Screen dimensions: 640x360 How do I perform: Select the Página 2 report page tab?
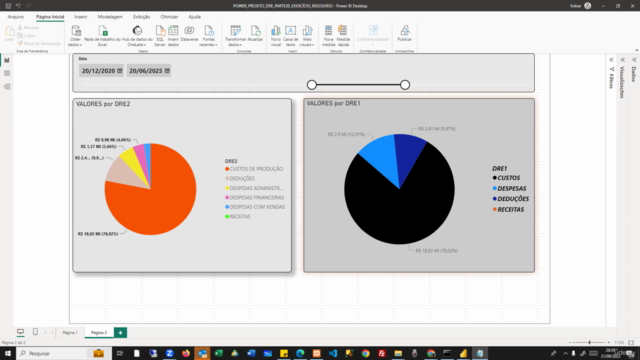(x=99, y=333)
